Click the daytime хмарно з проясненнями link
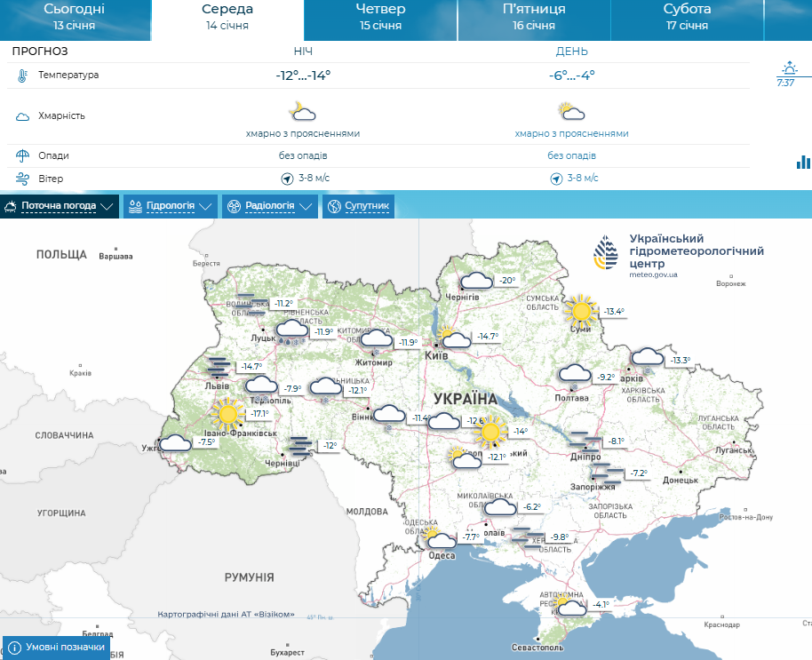The height and width of the screenshot is (660, 812). [x=571, y=133]
